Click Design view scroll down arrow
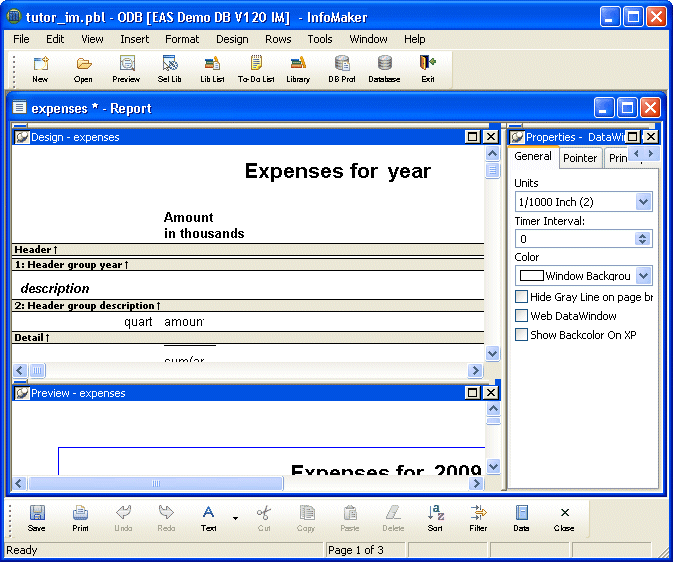Screen dimensions: 673x562 click(x=492, y=354)
